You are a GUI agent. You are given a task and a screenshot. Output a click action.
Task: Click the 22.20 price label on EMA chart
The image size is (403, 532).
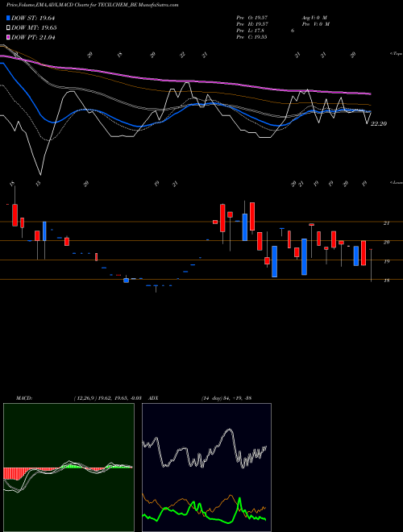click(x=379, y=124)
